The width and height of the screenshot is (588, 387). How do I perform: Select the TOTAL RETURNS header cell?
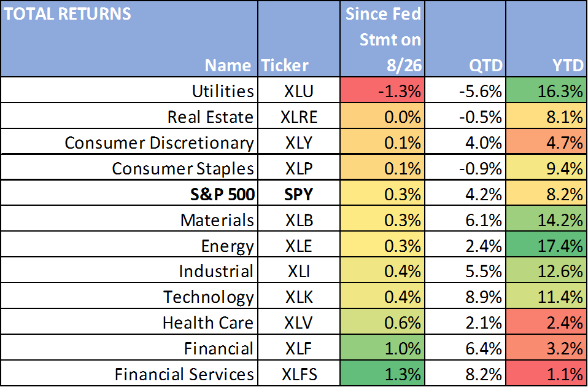130,39
